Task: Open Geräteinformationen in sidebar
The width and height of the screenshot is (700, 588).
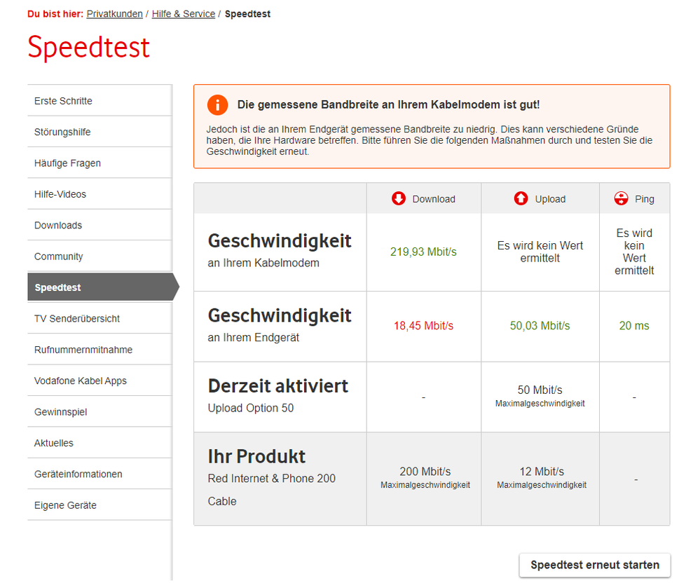Action: [x=78, y=474]
